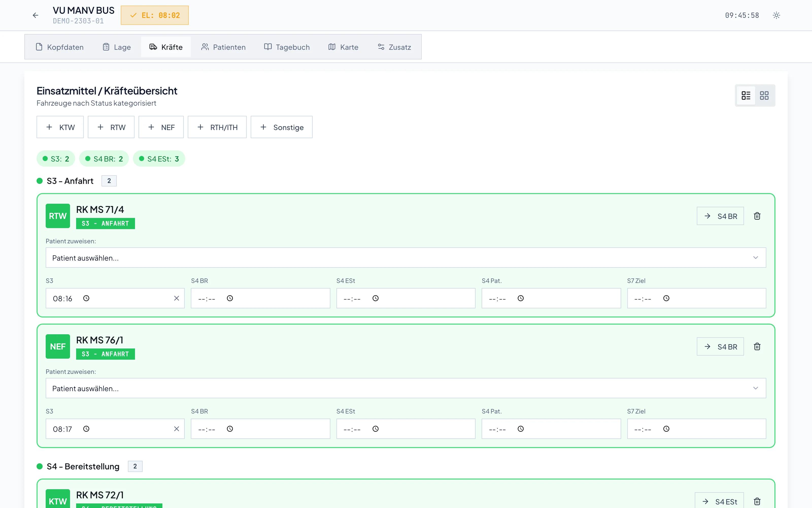Open time picker for 08:17 S3 field
Screen dimensions: 812x508
tap(86, 429)
